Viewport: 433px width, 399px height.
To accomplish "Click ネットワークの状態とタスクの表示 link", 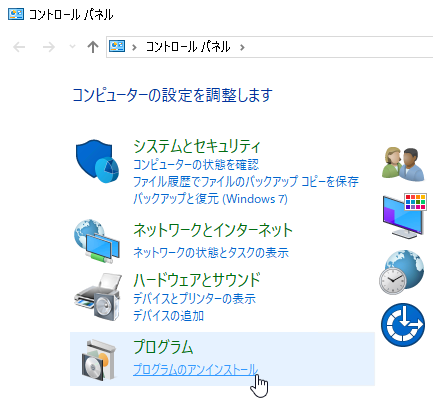I will (x=211, y=253).
